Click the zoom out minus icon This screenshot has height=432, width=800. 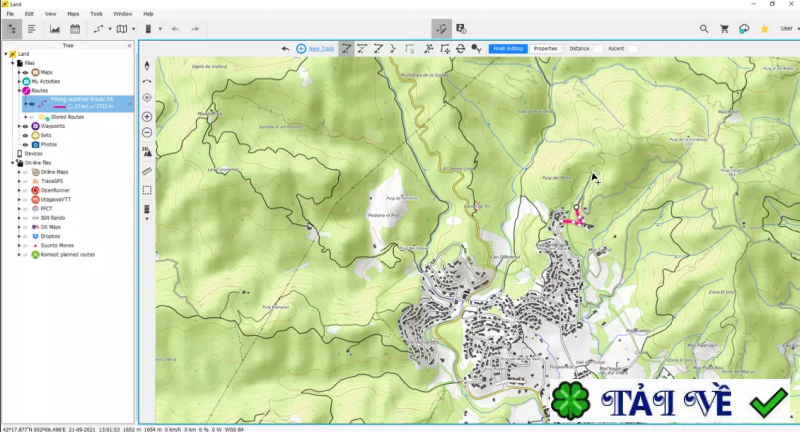coord(147,132)
